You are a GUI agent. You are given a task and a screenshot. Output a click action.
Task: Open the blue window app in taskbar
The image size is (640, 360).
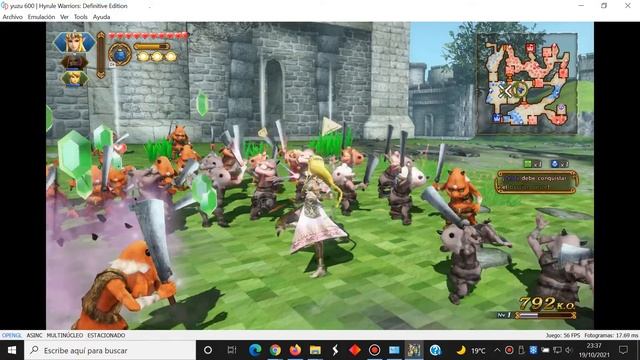(x=394, y=350)
